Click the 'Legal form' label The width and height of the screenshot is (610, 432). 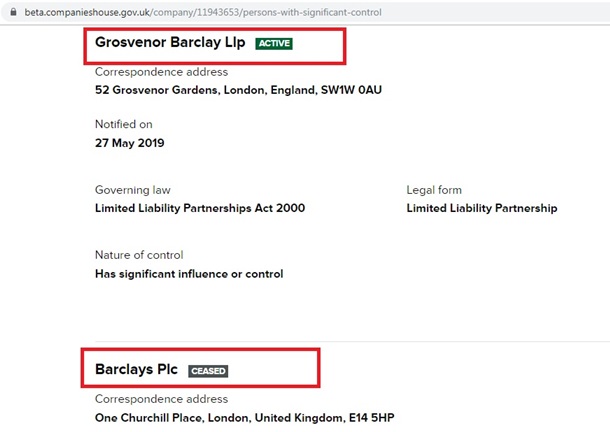click(433, 190)
